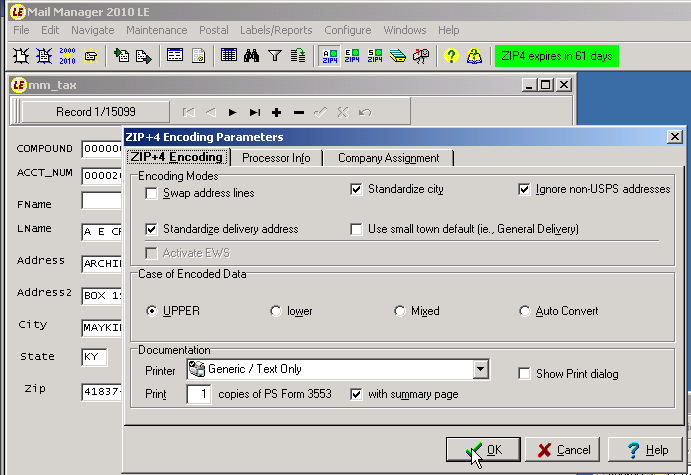Close the ZIP+4 Encoding Parameters dialog
This screenshot has width=691, height=475.
(x=675, y=137)
